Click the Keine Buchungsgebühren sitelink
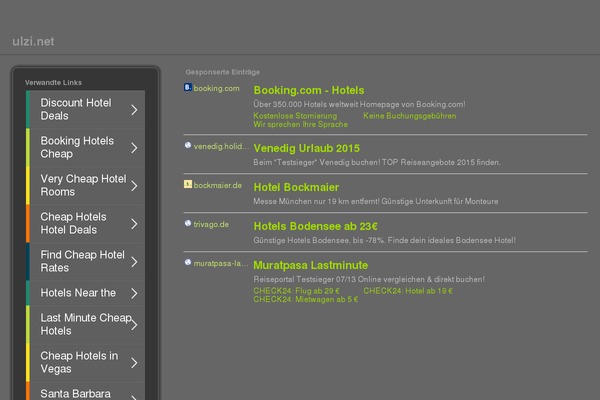Screen dimensions: 600x400 tap(409, 116)
